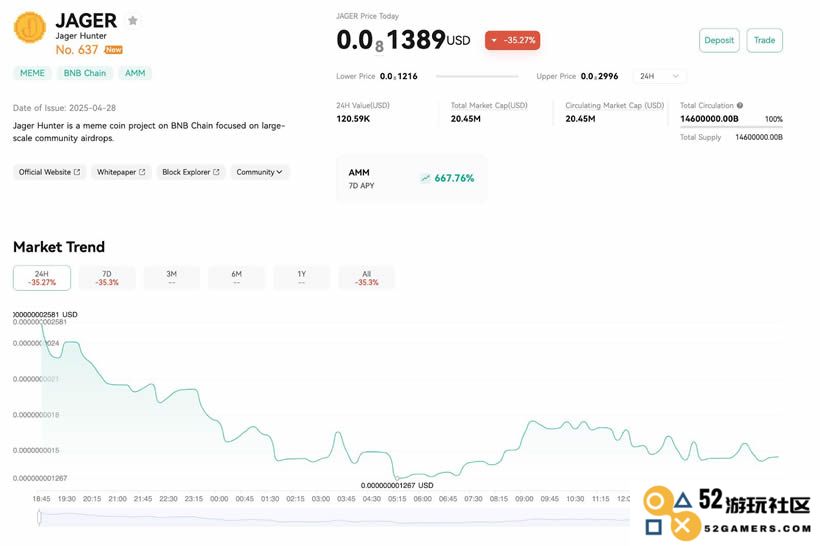Switch chart to the 3M tab
This screenshot has height=546, width=820.
pos(172,278)
